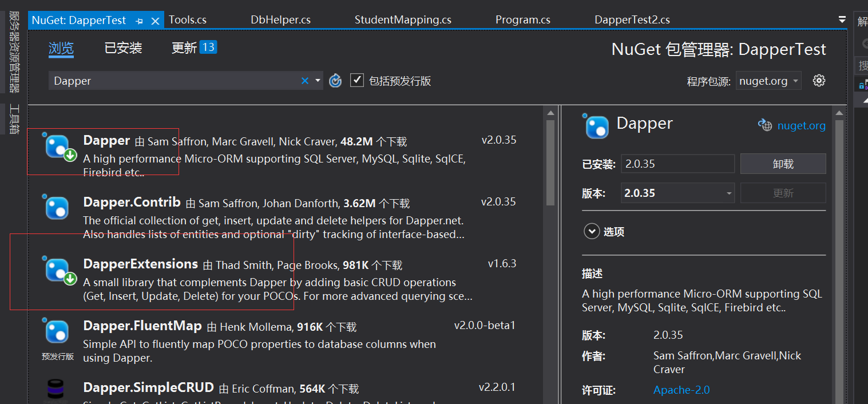This screenshot has height=404, width=868.
Task: Click the v2.0.0-beta1 version label
Action: point(485,326)
